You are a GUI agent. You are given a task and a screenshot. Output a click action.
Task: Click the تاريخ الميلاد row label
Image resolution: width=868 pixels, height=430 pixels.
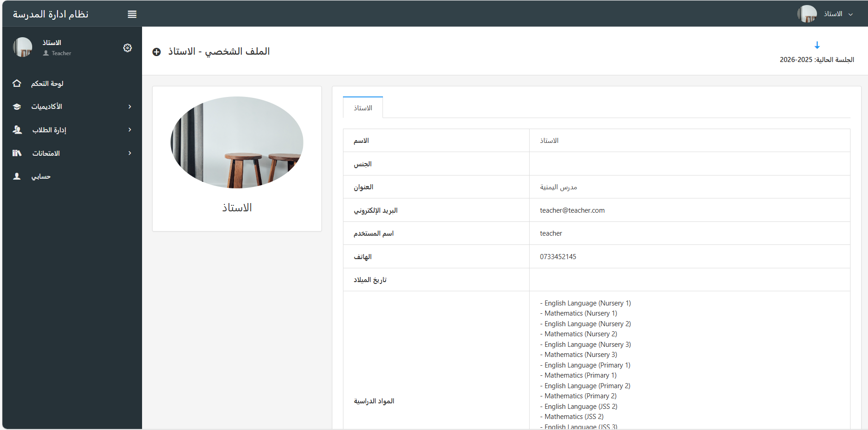tap(370, 280)
